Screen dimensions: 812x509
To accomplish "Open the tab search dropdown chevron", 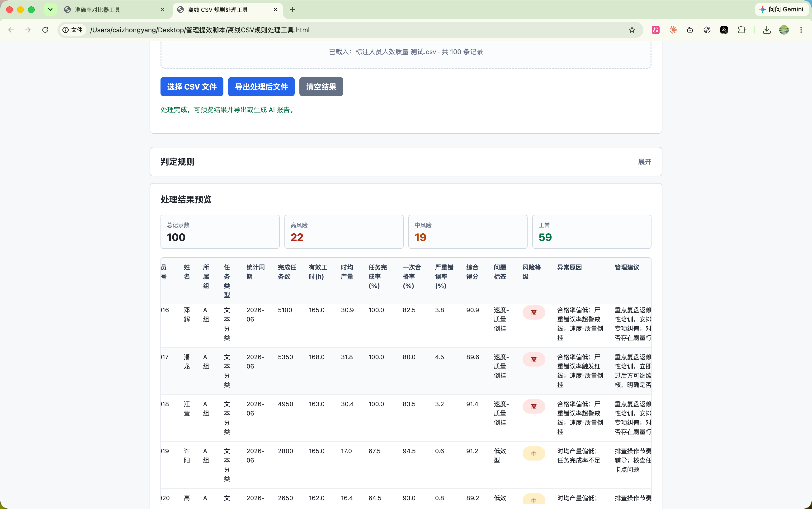I will (50, 10).
